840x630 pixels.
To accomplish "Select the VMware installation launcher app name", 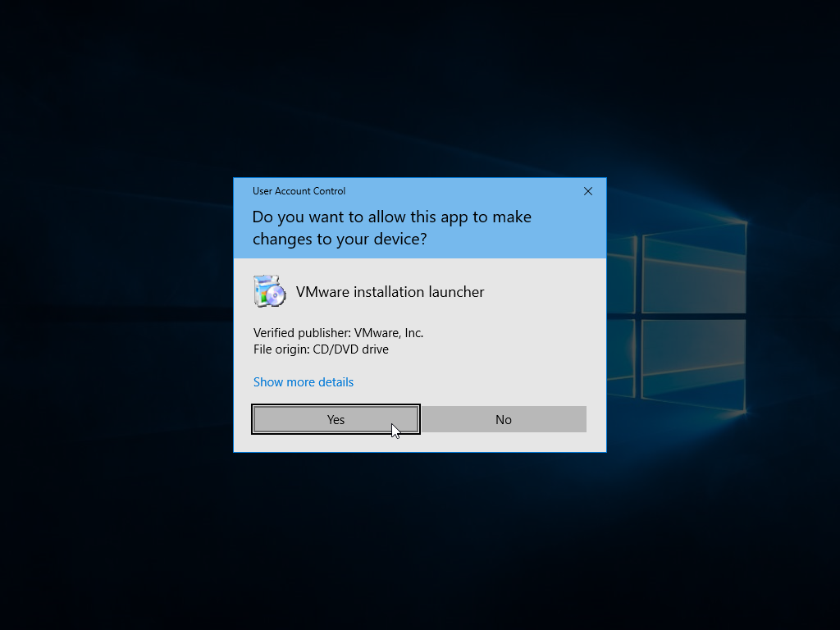I will [x=390, y=292].
